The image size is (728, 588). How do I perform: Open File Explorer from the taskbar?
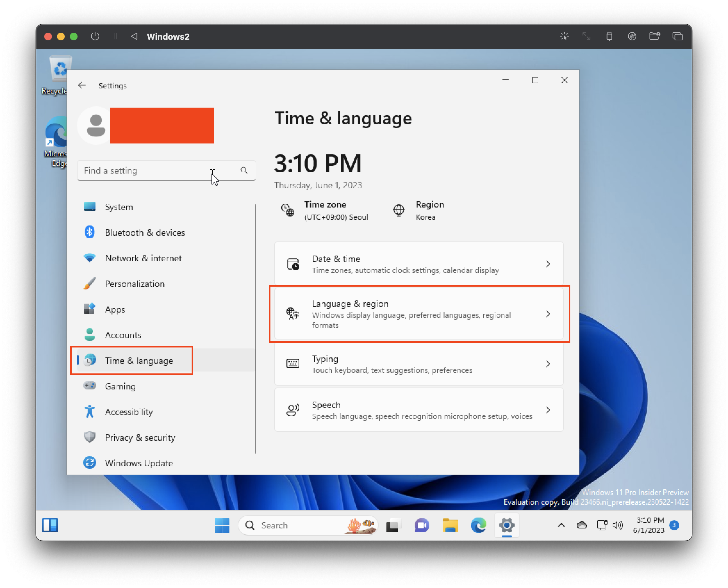pos(450,525)
